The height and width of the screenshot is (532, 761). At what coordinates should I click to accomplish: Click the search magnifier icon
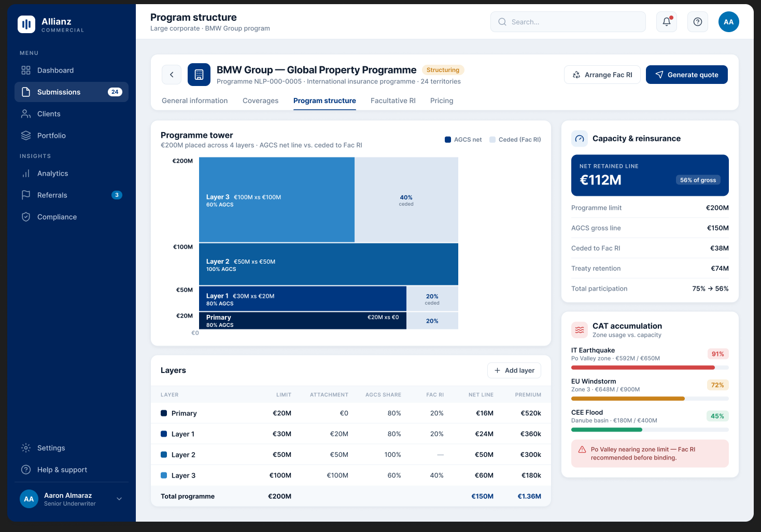(x=502, y=22)
